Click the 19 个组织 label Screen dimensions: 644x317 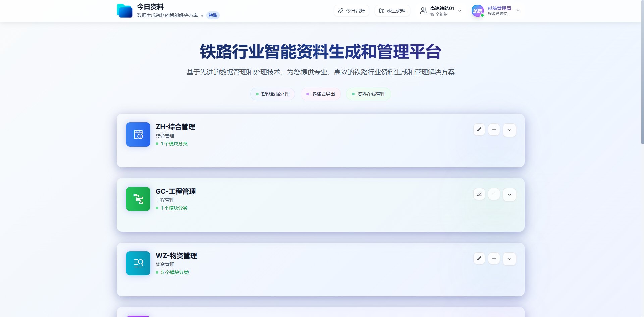(x=439, y=14)
